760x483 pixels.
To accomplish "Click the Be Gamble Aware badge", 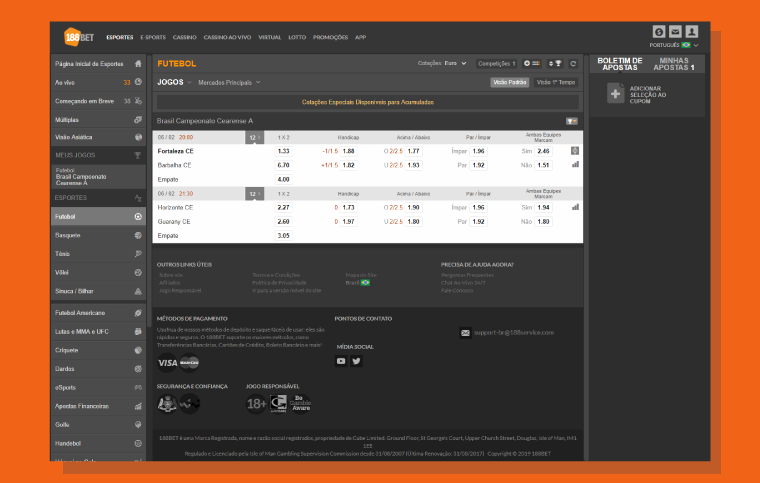I will 300,403.
